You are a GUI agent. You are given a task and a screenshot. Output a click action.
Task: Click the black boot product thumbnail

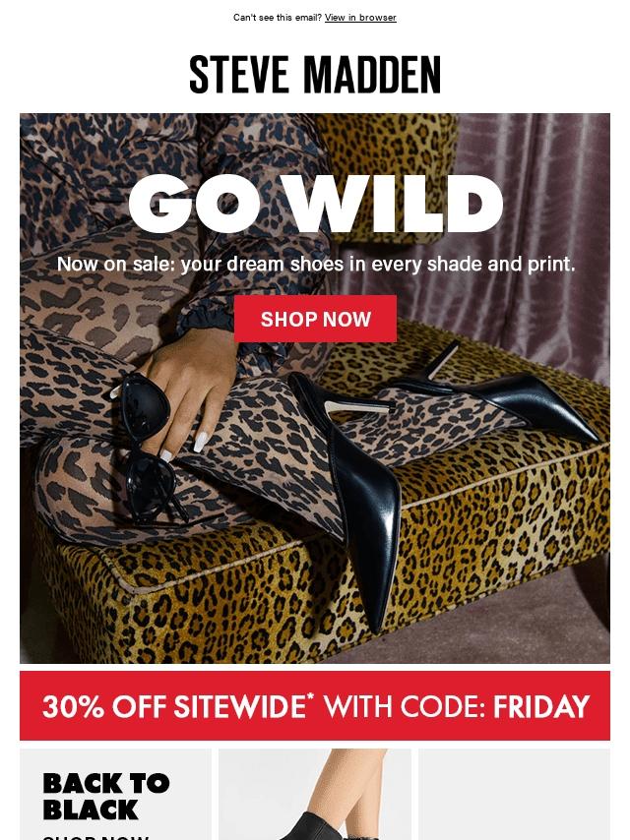pyautogui.click(x=315, y=795)
